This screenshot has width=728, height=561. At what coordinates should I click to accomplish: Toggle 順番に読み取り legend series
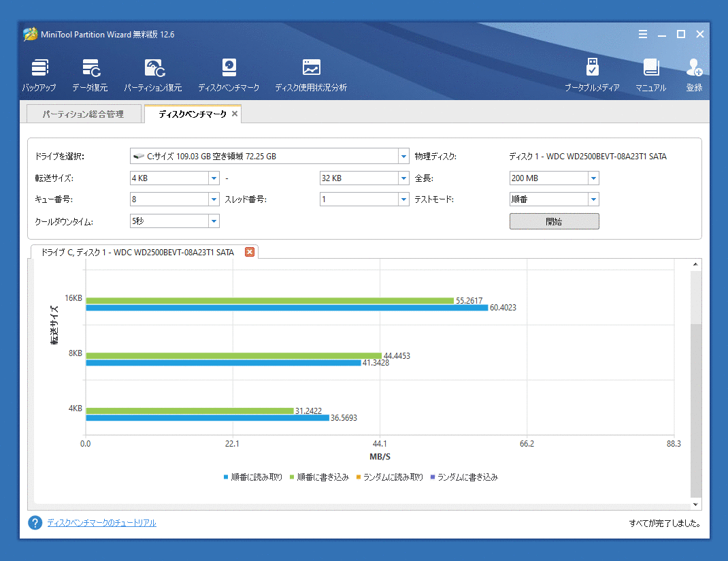[253, 477]
